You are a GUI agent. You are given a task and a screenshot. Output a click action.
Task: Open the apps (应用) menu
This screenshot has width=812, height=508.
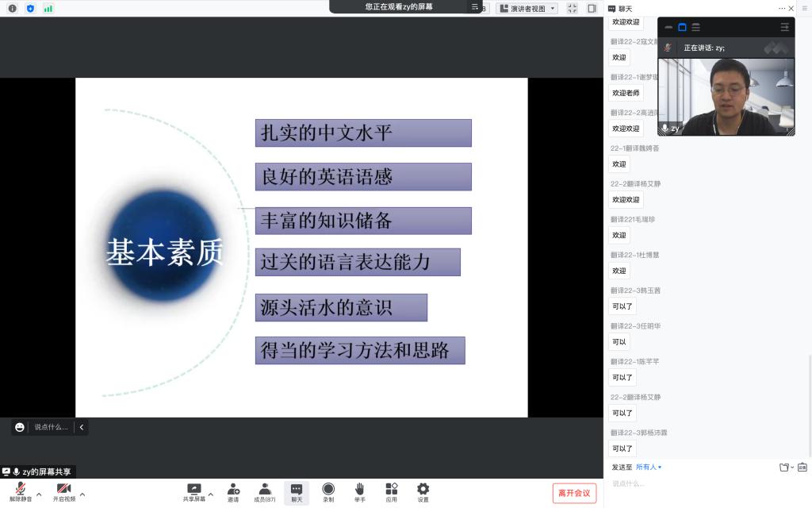pyautogui.click(x=392, y=491)
